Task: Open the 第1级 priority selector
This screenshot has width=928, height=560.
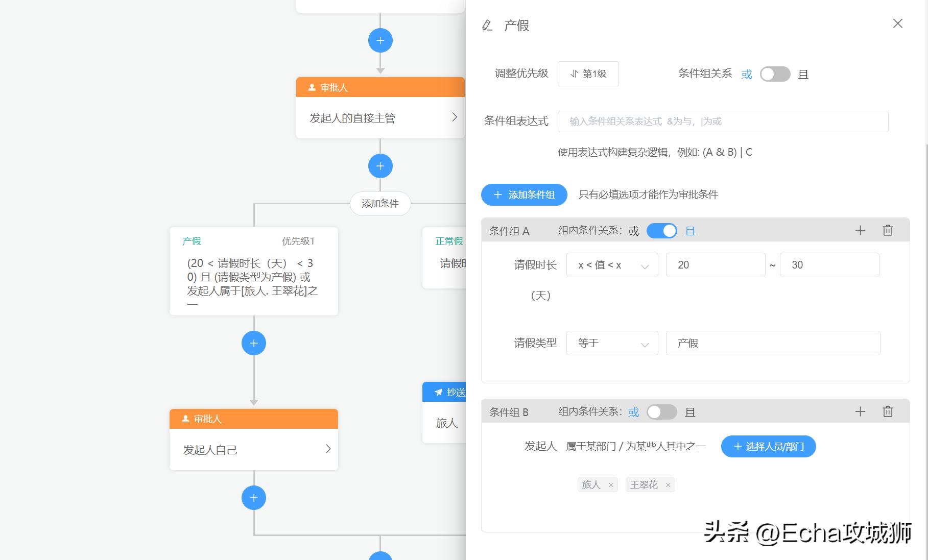Action: click(x=588, y=74)
